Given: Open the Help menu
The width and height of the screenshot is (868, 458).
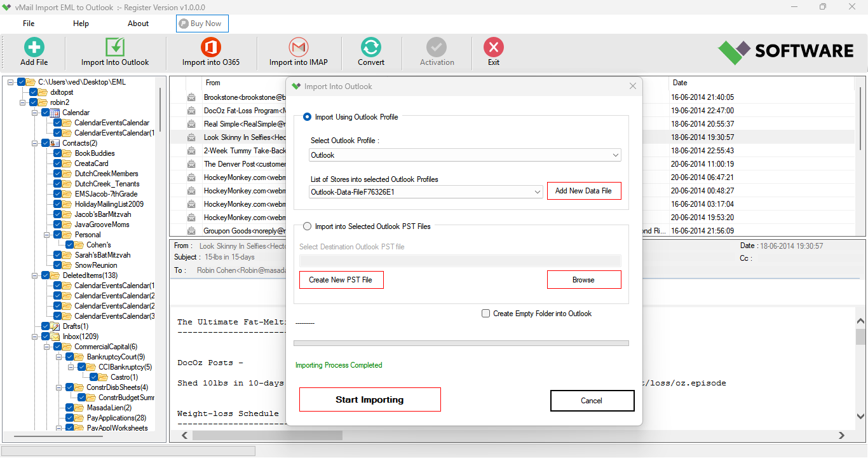Looking at the screenshot, I should [x=81, y=24].
